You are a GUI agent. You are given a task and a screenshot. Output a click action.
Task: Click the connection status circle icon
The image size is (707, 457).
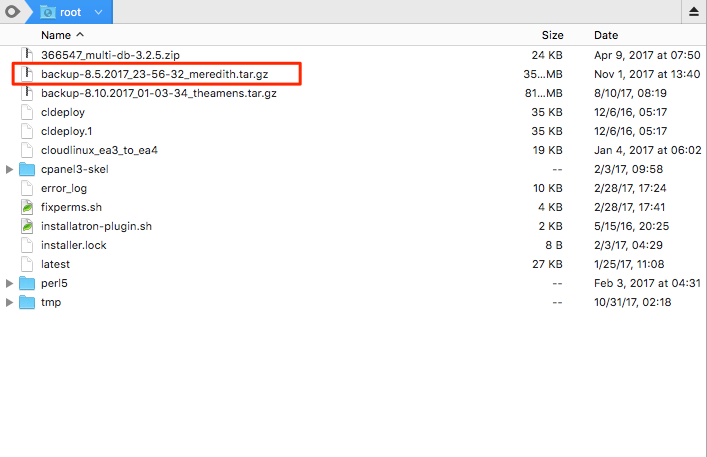point(12,12)
